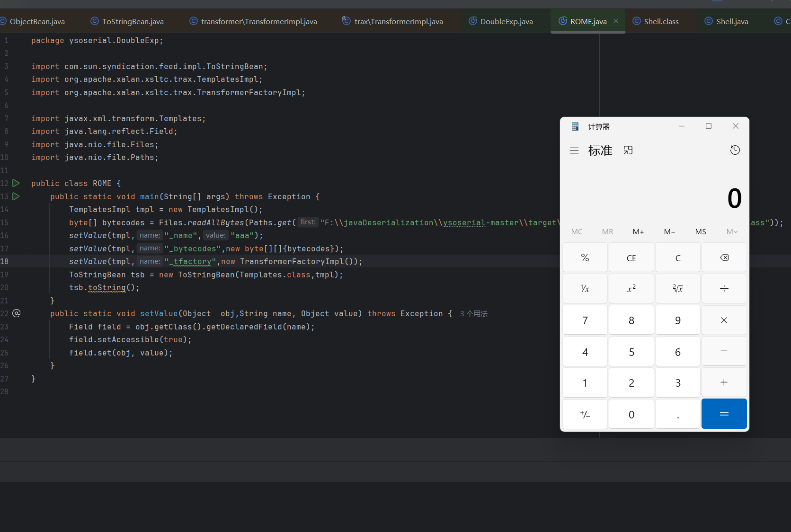The width and height of the screenshot is (791, 532).
Task: Click the multiply key
Action: (x=724, y=320)
